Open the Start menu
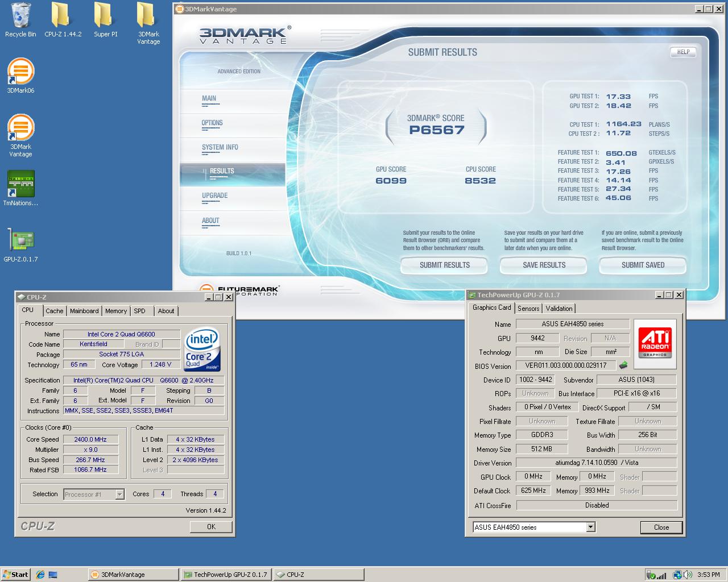 pyautogui.click(x=15, y=575)
